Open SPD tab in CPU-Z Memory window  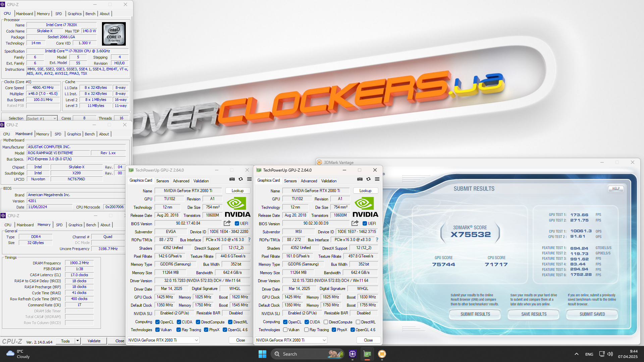click(x=59, y=225)
